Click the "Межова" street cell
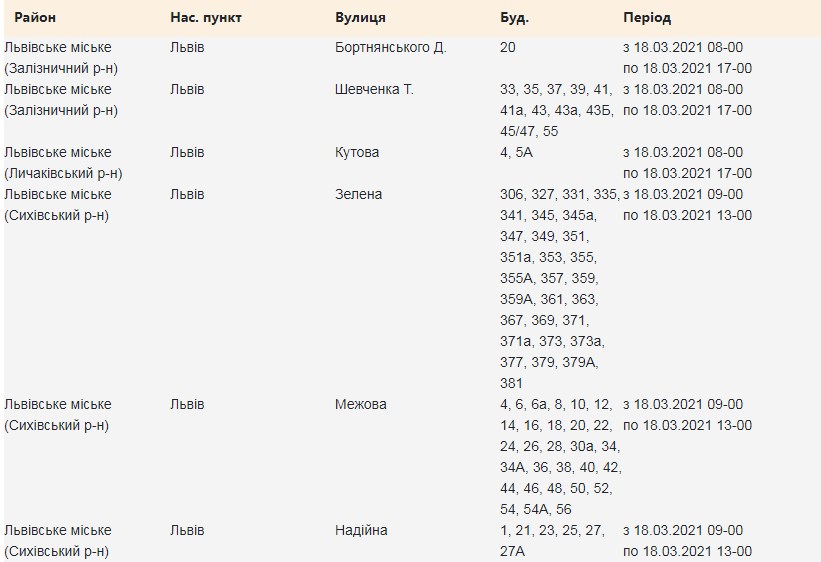The image size is (821, 562). (x=360, y=404)
